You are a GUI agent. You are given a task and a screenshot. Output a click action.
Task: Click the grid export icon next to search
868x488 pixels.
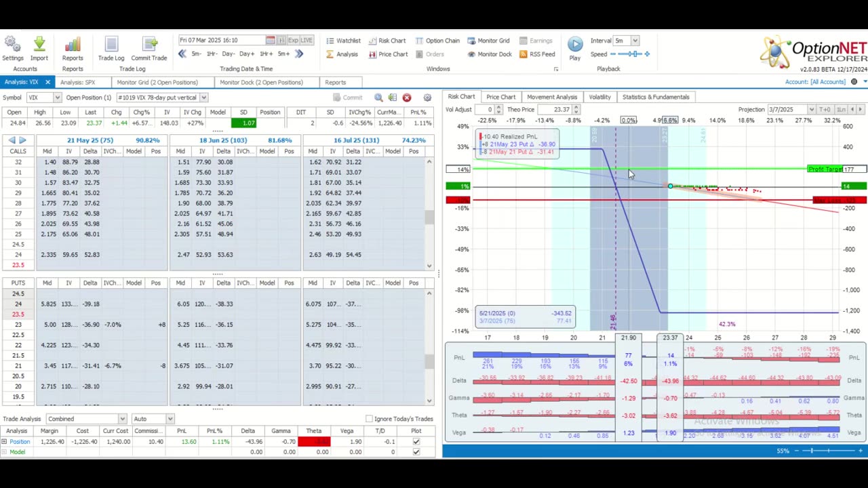(x=392, y=98)
